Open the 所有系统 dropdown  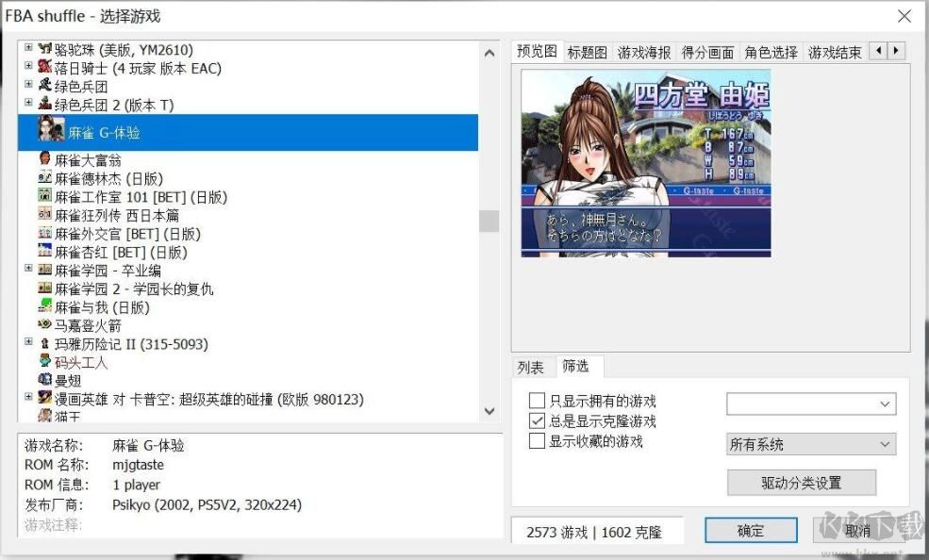pyautogui.click(x=811, y=444)
